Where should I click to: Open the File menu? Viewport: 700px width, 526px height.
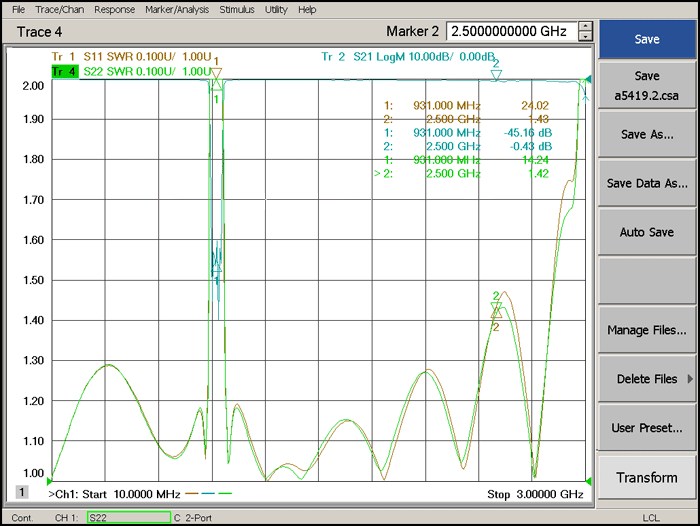coord(18,9)
